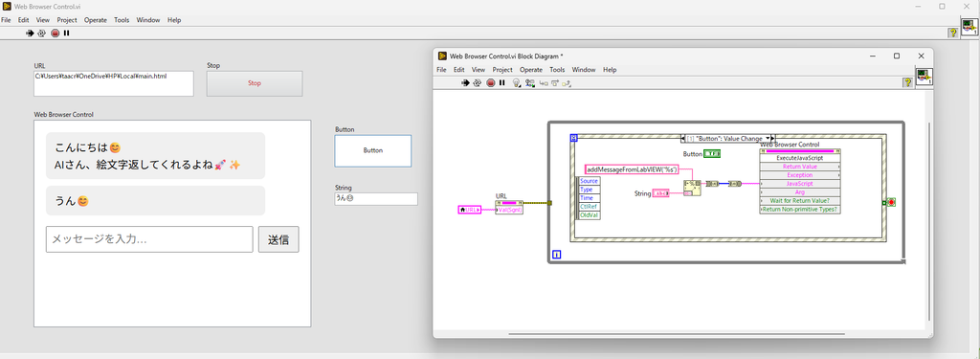Click Step Over in Block Diagram toolbar
980x359 pixels.
tap(554, 82)
